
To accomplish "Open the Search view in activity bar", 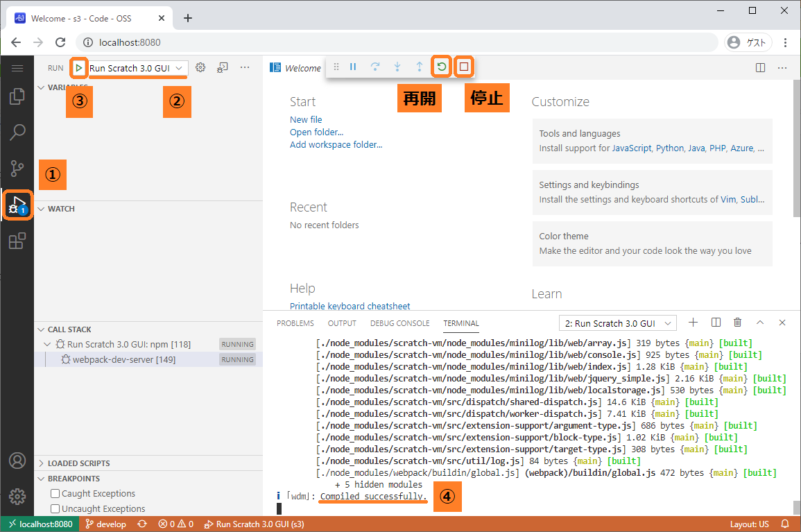I will click(x=17, y=132).
